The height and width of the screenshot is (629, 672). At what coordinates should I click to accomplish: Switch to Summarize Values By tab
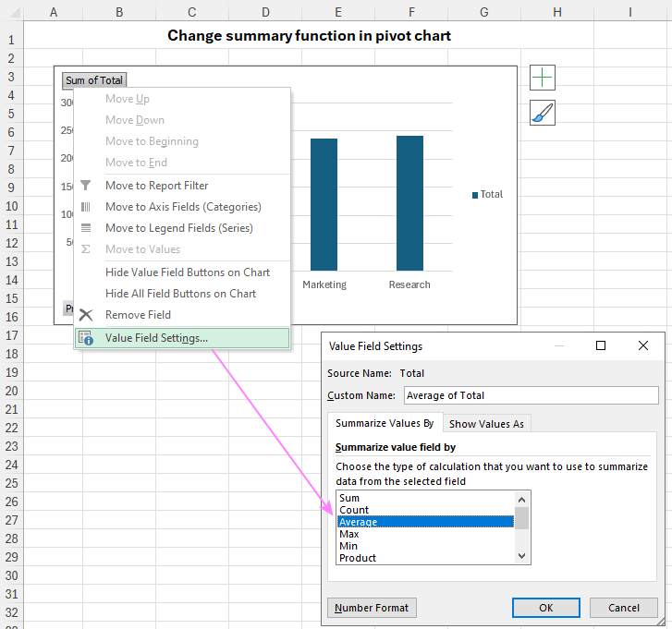[x=385, y=423]
